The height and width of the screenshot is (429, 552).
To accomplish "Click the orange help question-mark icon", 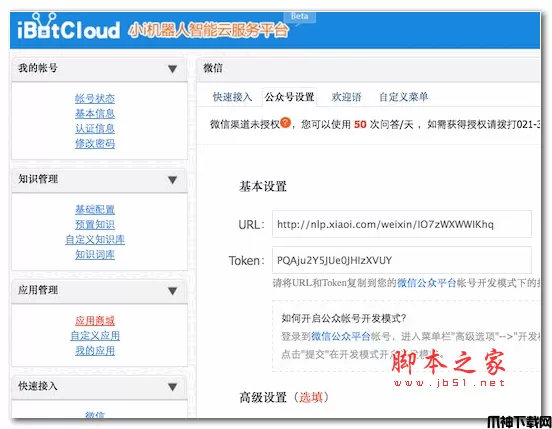I will coord(286,123).
